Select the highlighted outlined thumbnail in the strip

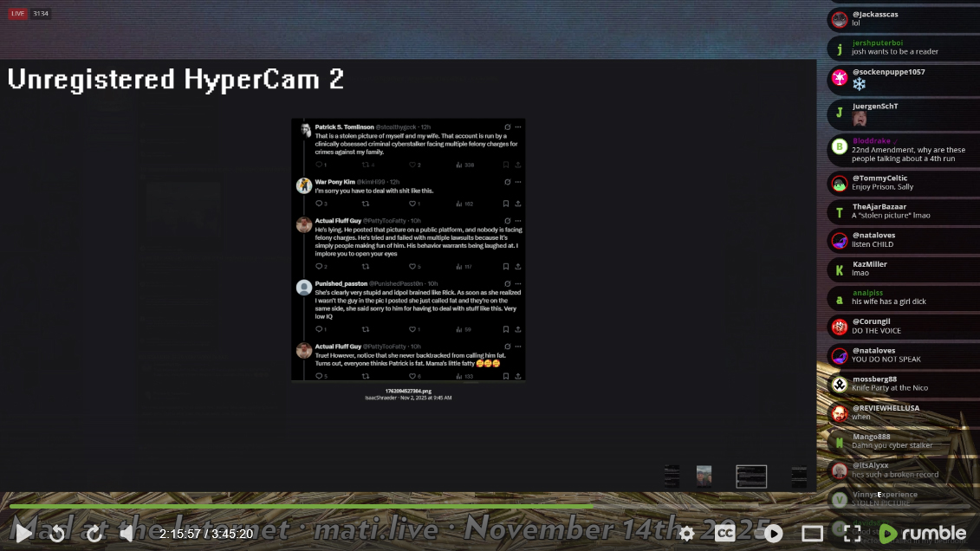click(751, 476)
